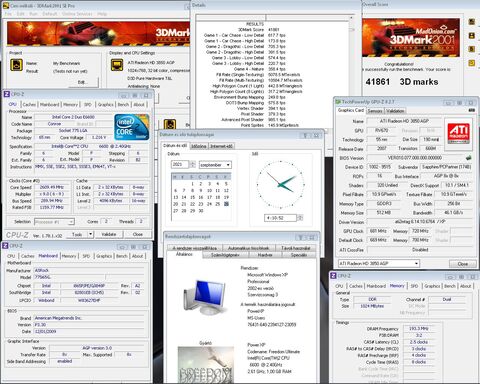Click the Display and CPU Settings monitor icon

click(117, 65)
